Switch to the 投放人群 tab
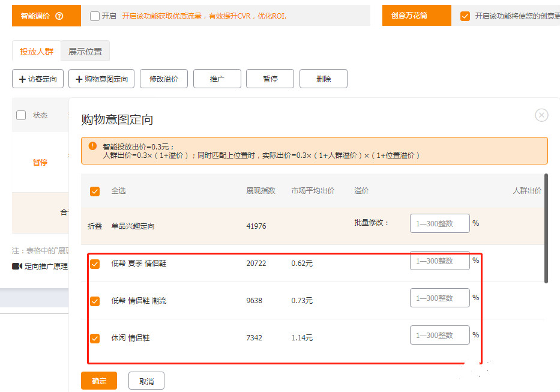Viewport: 560px width, 392px height. tap(36, 51)
